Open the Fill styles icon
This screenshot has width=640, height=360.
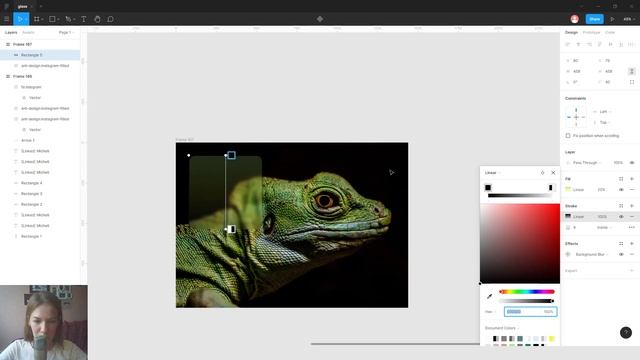[x=621, y=179]
